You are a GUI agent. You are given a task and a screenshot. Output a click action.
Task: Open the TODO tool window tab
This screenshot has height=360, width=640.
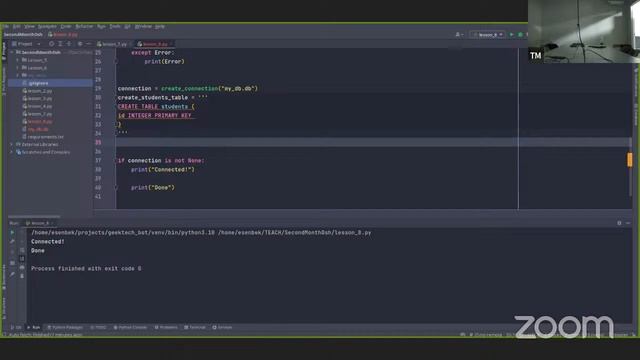tap(98, 327)
